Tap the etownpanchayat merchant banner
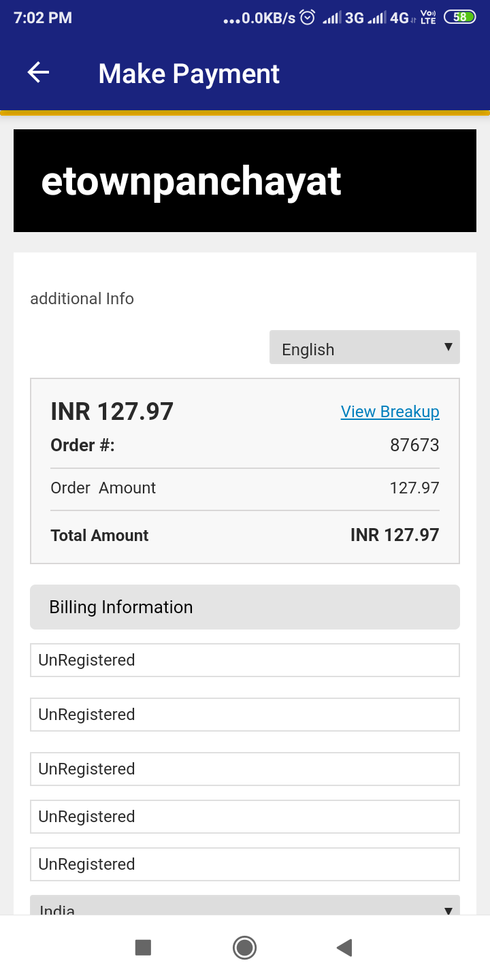Viewport: 490px width, 980px height. [x=245, y=181]
